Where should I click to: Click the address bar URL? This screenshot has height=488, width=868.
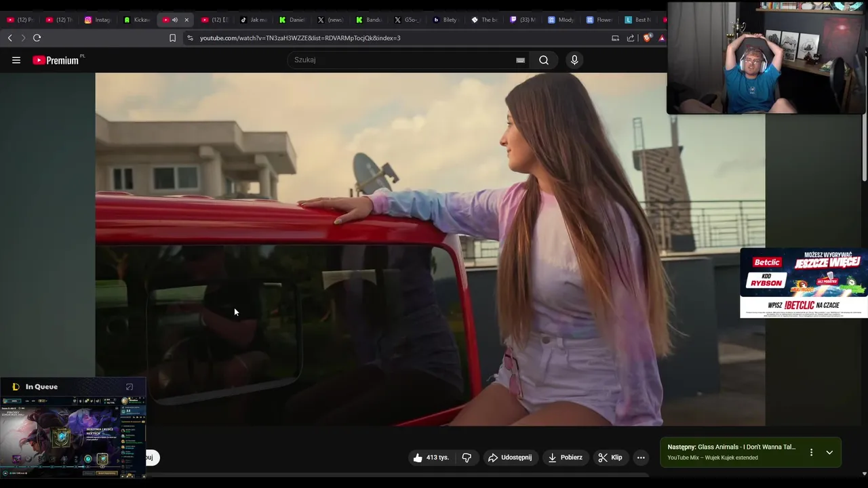click(300, 38)
